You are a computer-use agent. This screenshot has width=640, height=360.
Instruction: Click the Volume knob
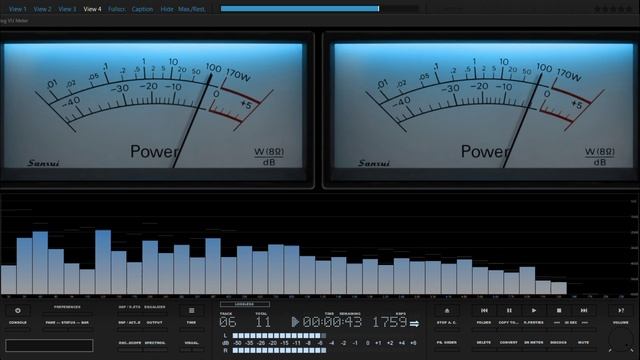621,340
